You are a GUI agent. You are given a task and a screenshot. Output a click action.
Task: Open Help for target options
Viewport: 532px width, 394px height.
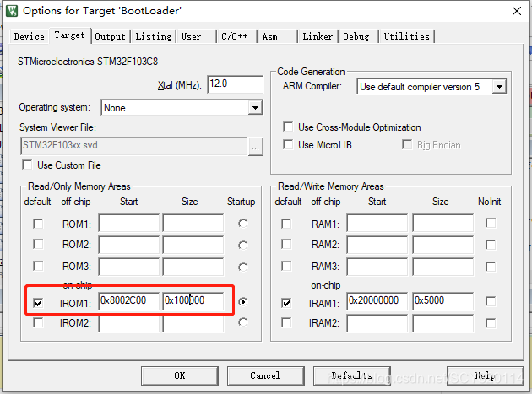coord(486,375)
